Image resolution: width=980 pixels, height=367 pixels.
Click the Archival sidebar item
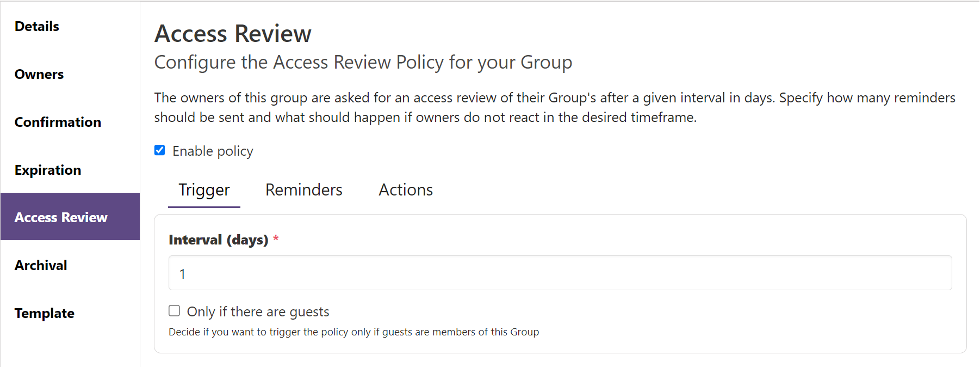41,265
